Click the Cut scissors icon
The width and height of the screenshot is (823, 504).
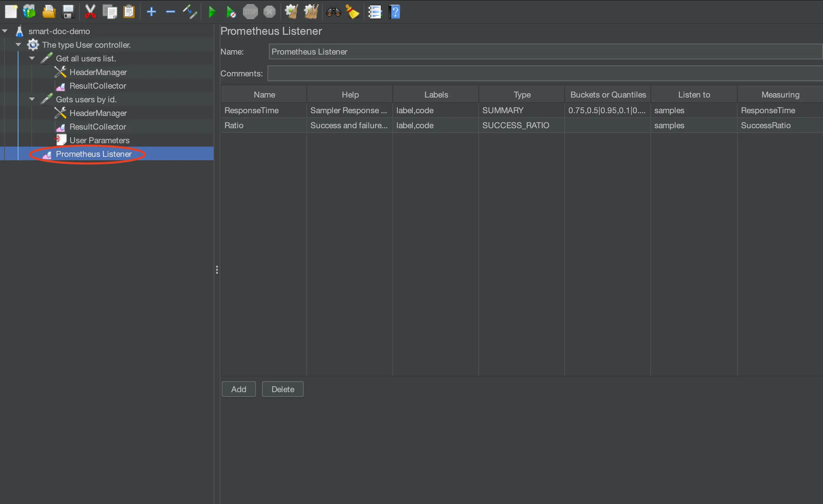tap(90, 12)
